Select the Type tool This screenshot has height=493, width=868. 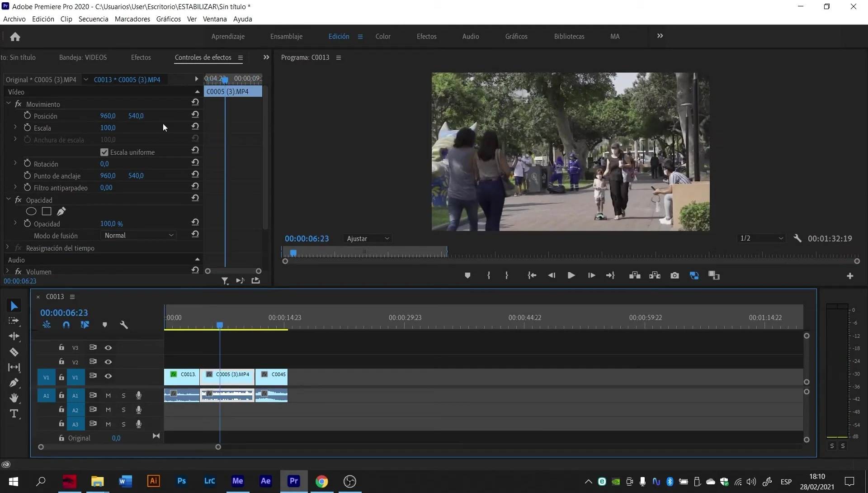click(14, 414)
